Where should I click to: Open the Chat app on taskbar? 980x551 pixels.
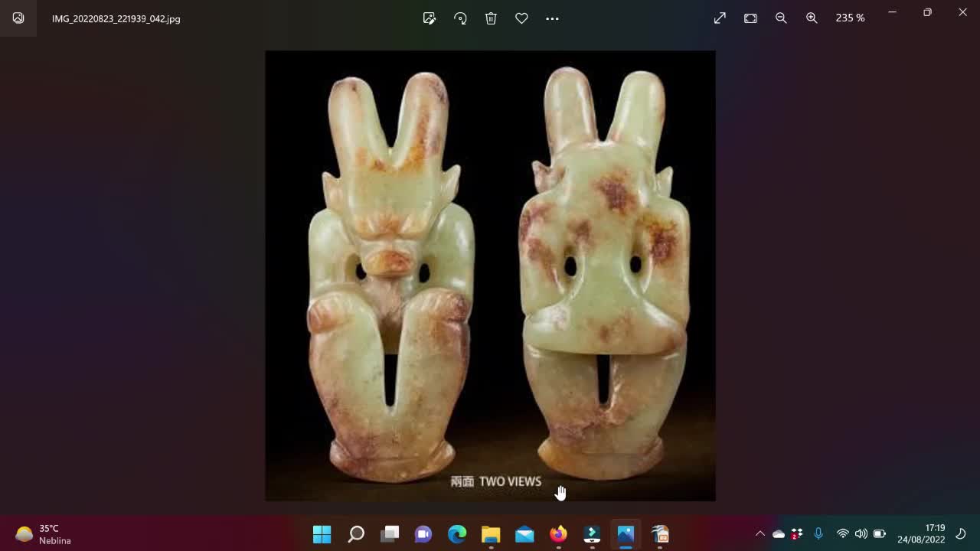[x=423, y=533]
